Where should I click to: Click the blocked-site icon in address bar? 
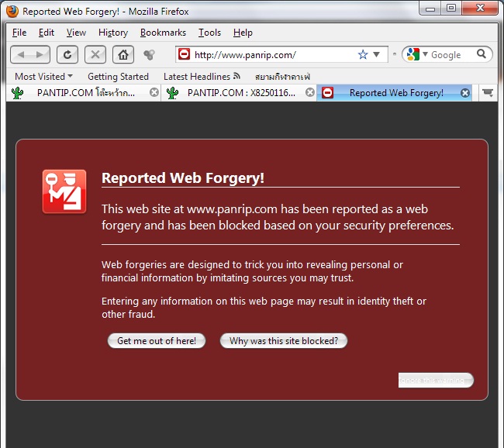pos(185,54)
